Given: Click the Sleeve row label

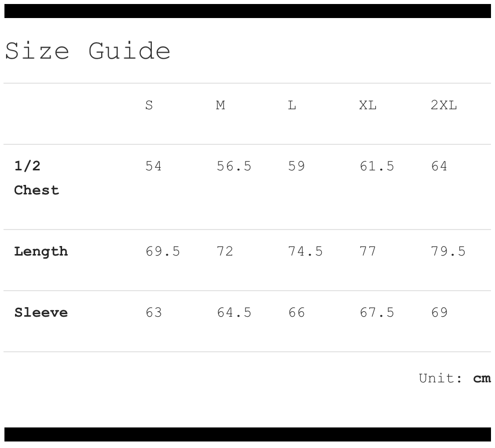Looking at the screenshot, I should 41,313.
